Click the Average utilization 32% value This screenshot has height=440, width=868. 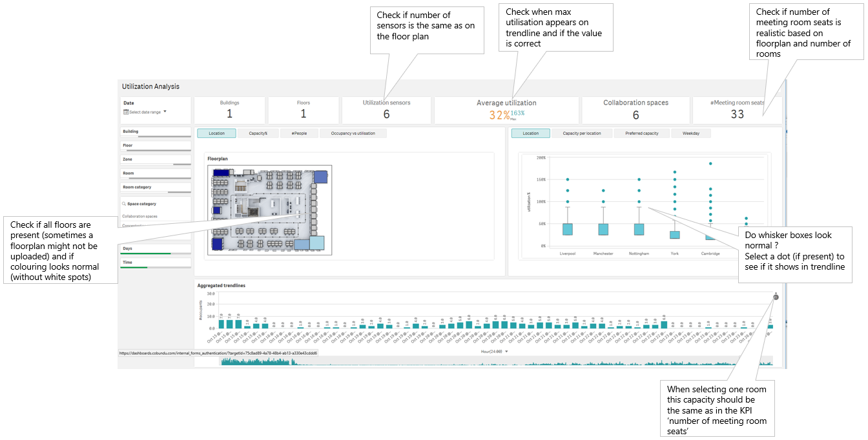[x=499, y=115]
